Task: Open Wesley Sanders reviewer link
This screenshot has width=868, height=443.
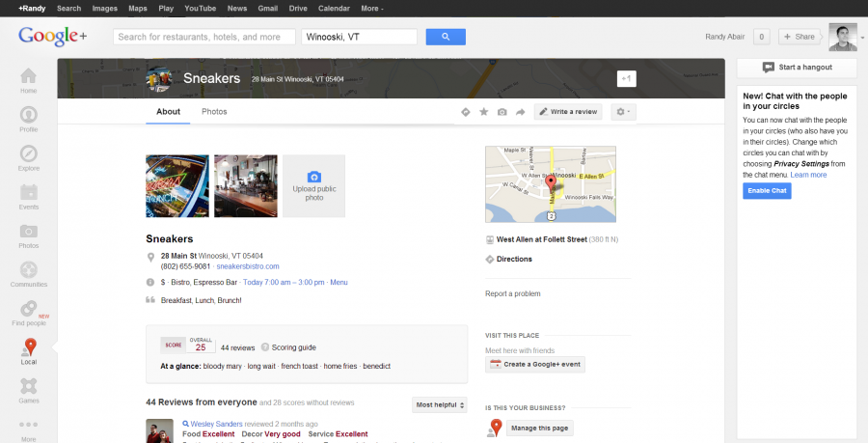Action: [x=216, y=424]
